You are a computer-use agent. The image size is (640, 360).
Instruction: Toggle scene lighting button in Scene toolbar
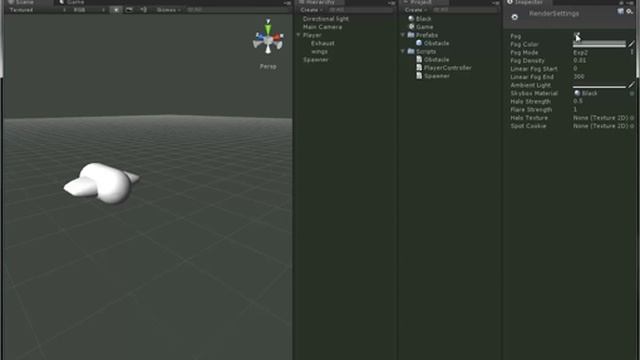(116, 10)
